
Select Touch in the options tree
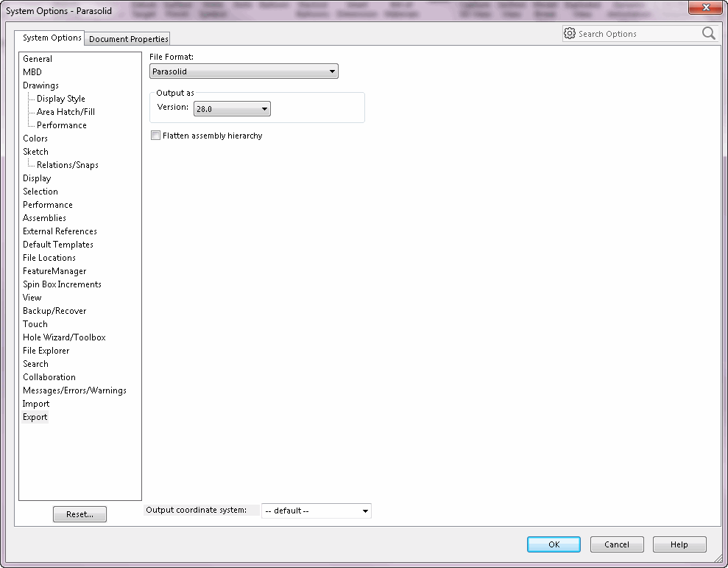pos(35,324)
